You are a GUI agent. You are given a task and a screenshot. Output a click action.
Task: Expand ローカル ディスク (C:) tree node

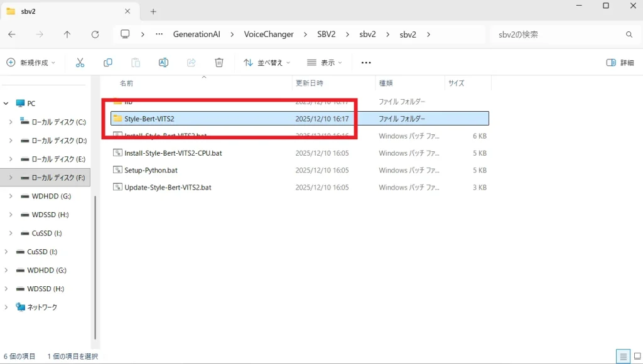tap(11, 122)
